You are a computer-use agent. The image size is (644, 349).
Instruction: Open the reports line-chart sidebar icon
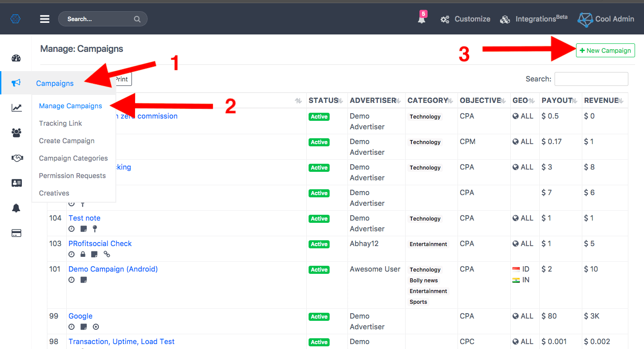point(17,108)
